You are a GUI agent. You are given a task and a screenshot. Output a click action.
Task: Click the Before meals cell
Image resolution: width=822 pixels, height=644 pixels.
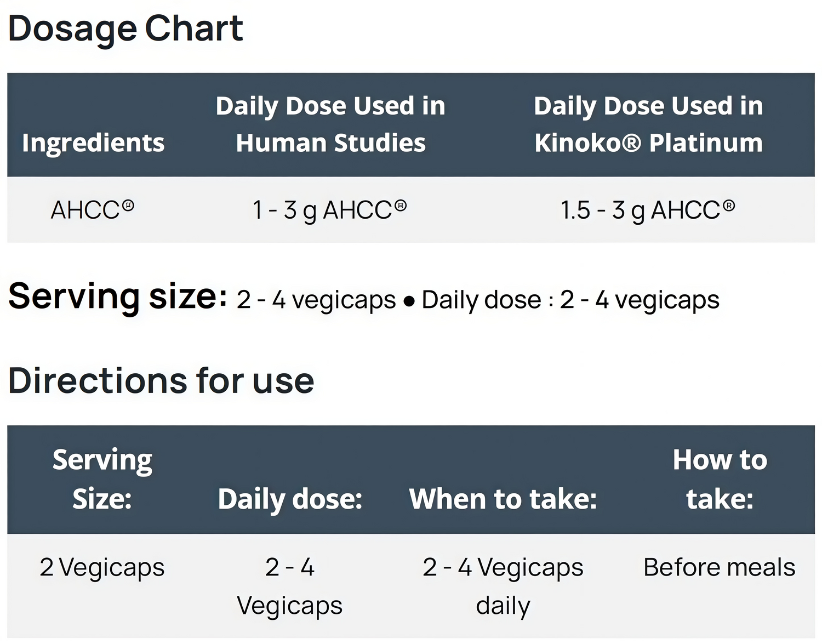[x=720, y=567]
